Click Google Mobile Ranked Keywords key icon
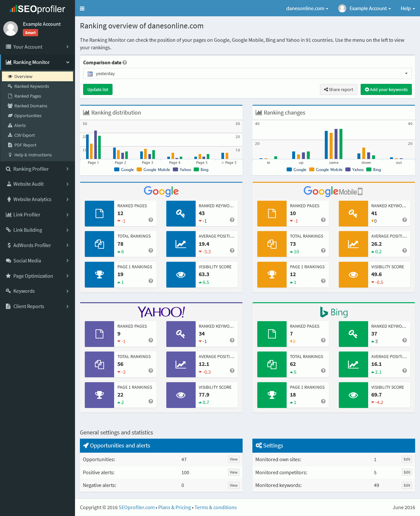The width and height of the screenshot is (420, 516). coord(353,213)
